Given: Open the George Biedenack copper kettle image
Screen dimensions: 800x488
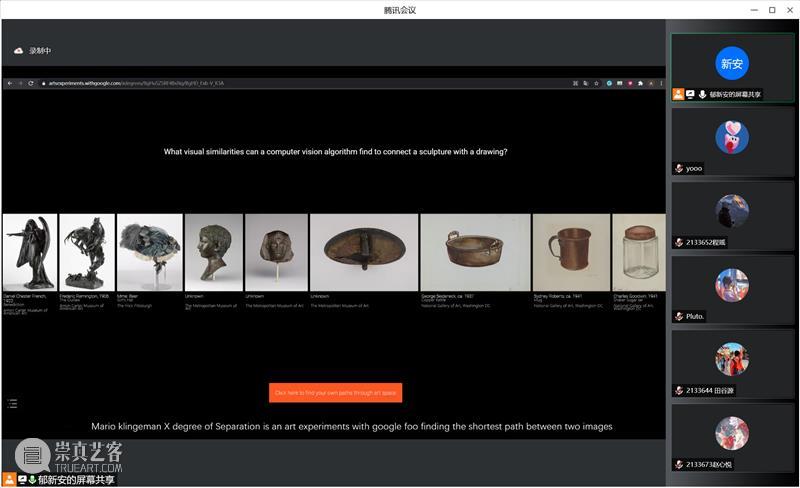Looking at the screenshot, I should [x=474, y=252].
